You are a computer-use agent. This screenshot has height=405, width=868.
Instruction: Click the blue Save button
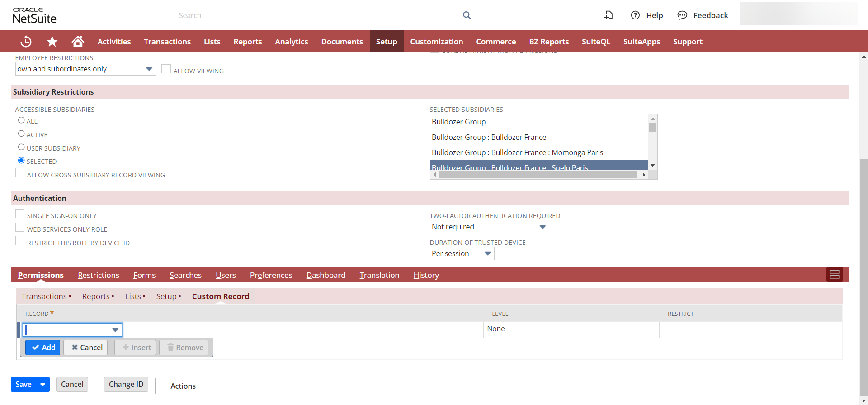point(24,384)
